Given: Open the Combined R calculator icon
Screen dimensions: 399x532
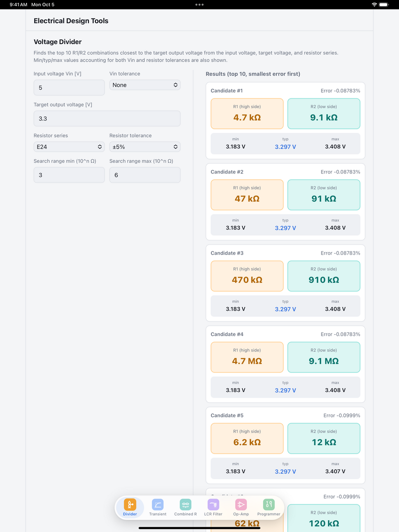Looking at the screenshot, I should [x=186, y=504].
